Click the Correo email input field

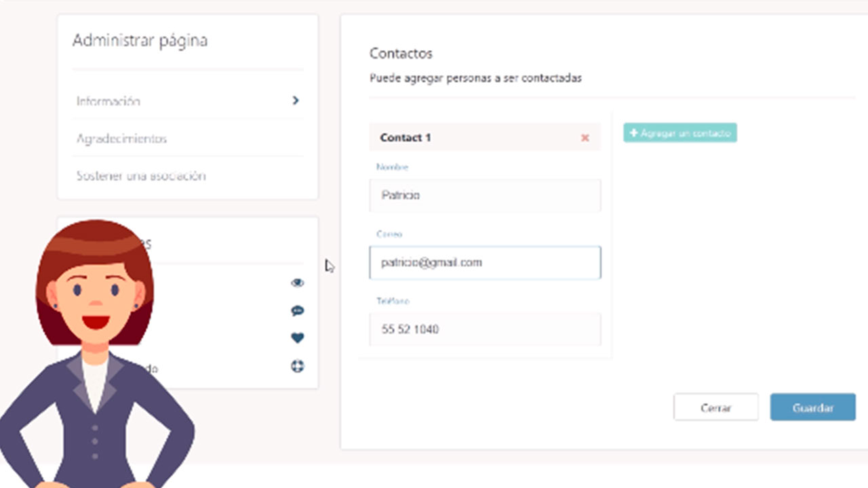485,263
